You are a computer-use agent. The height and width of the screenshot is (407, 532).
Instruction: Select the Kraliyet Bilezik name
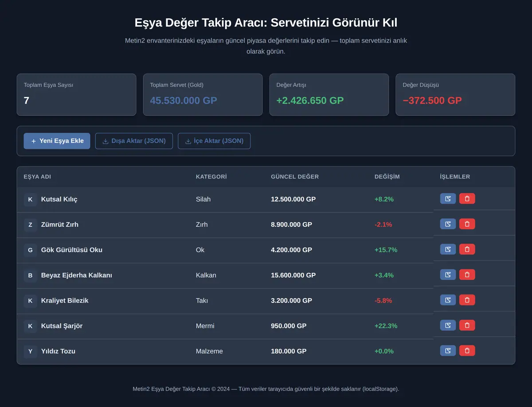[x=65, y=300]
